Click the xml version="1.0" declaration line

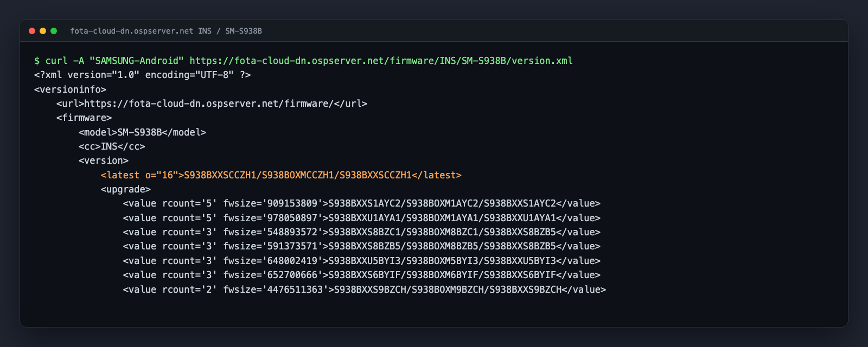[142, 75]
